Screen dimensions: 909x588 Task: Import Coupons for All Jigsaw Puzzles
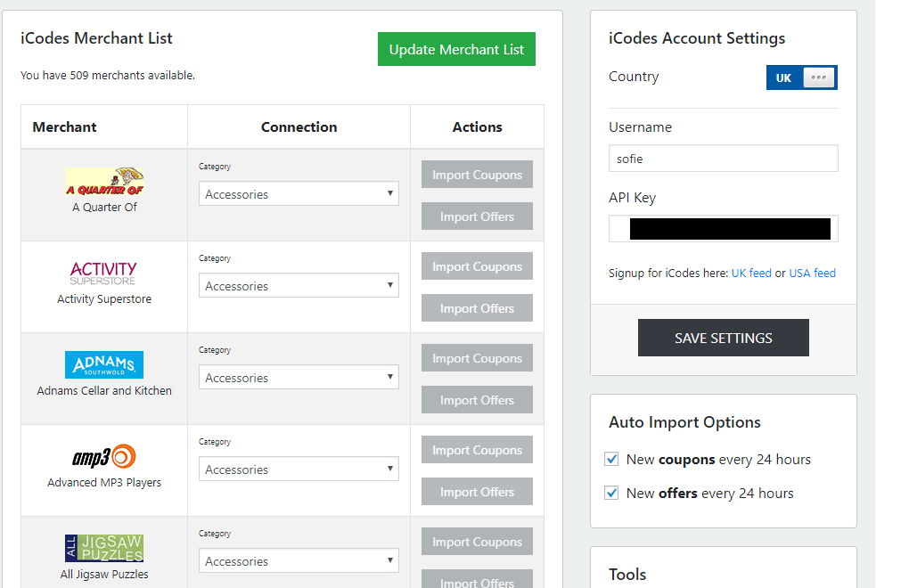477,542
